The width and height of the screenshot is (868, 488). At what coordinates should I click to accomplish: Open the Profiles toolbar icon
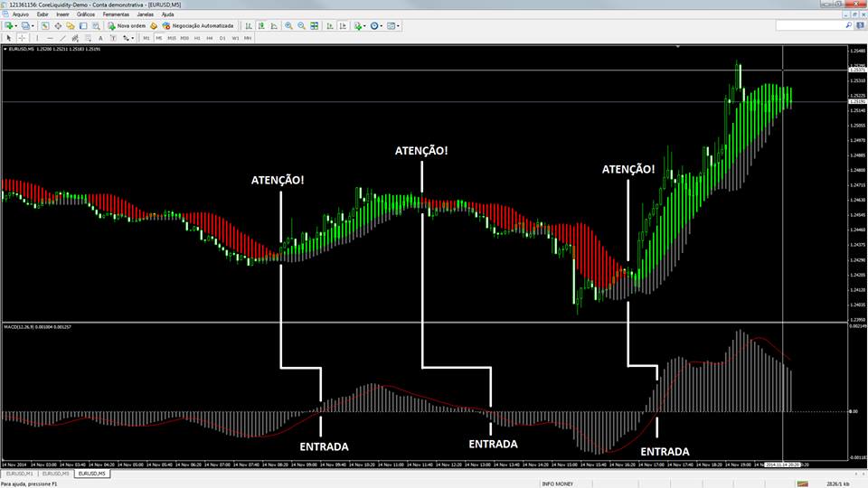point(25,25)
